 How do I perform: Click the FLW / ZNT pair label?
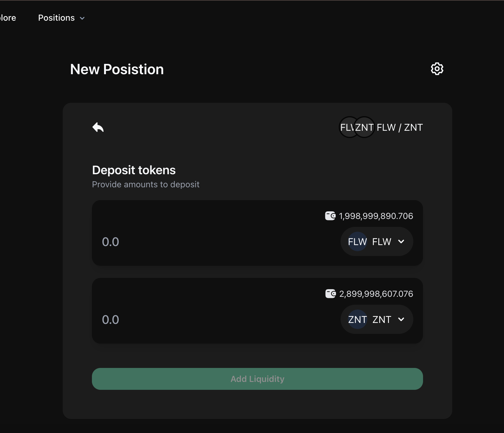pos(400,127)
